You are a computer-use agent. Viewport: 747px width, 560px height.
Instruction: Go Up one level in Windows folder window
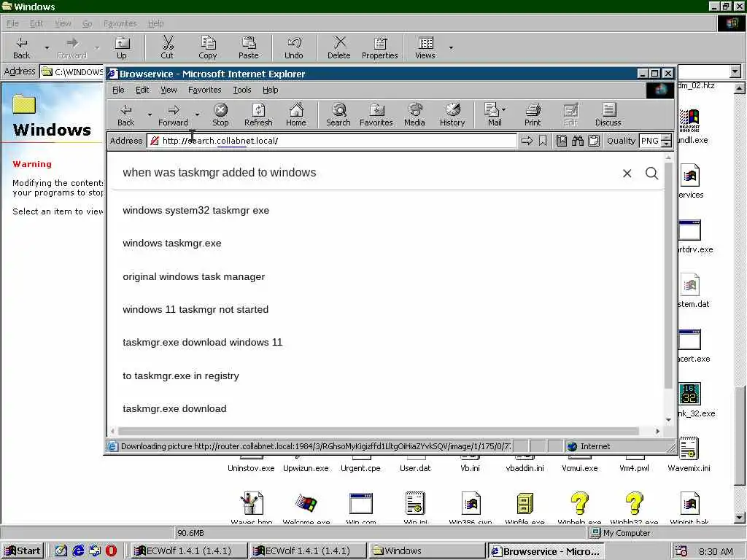122,47
